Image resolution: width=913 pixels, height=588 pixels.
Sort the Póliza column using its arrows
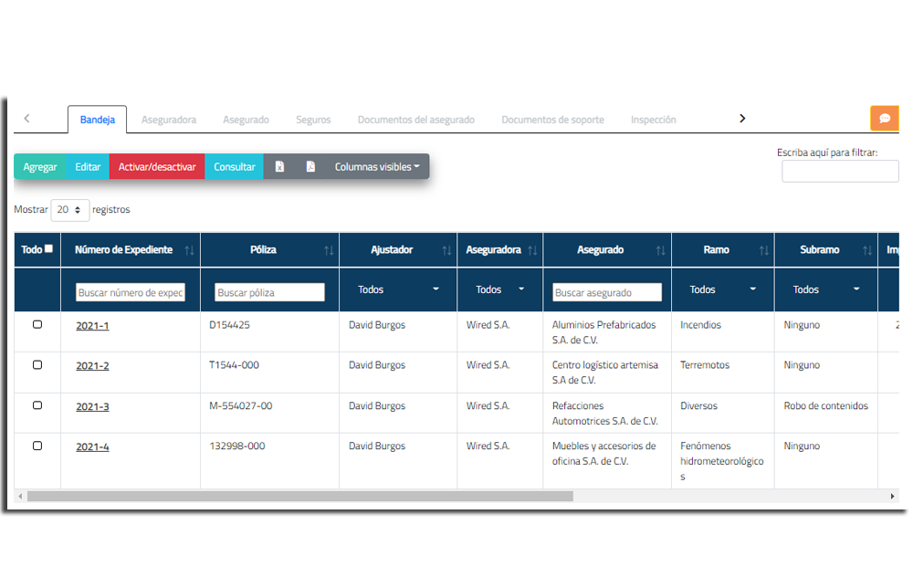pos(328,250)
